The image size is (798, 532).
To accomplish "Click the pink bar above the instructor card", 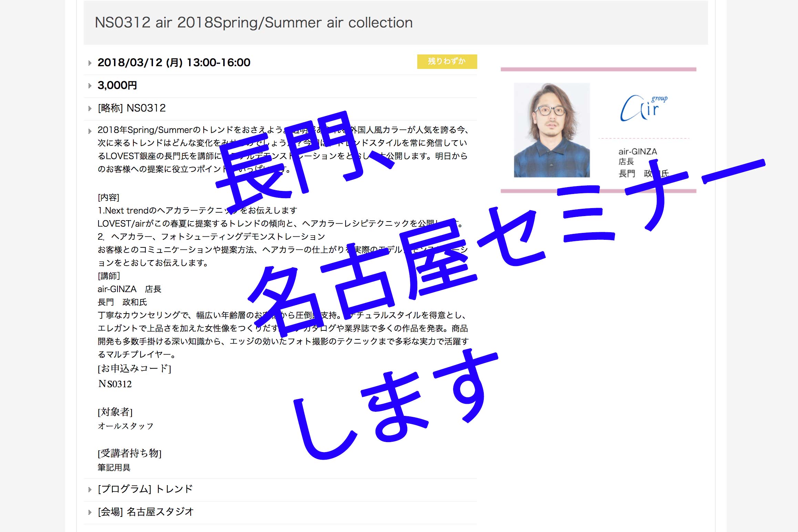I will (x=598, y=70).
